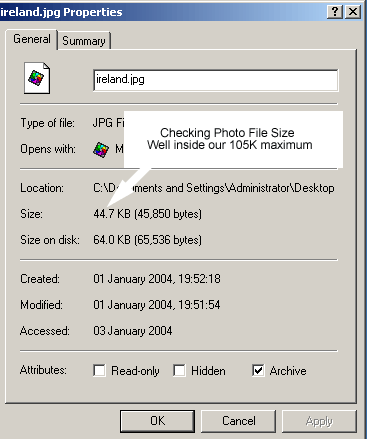Select the General tab
Screen dimensions: 367x439
click(x=32, y=39)
